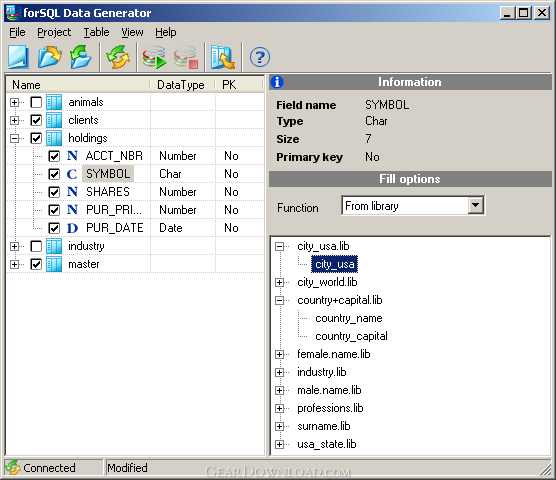Click the DataType column header

point(182,85)
